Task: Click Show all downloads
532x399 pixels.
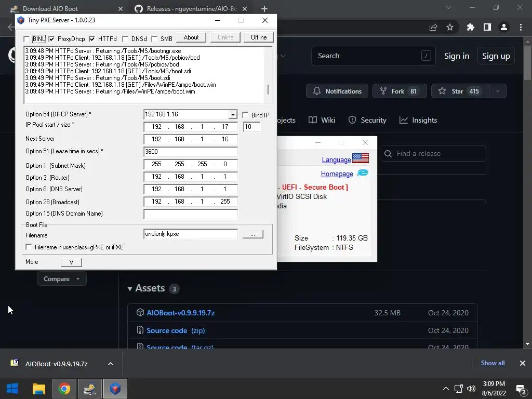Action: (x=493, y=363)
